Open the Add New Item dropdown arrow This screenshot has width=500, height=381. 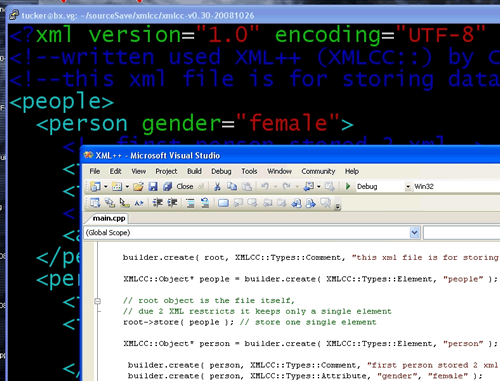[x=127, y=187]
